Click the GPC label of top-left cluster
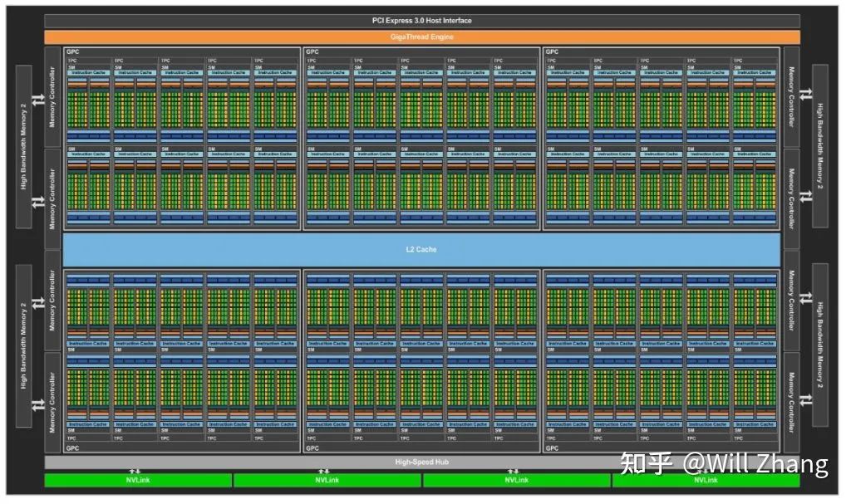Viewport: 851px width, 504px height. [x=73, y=51]
